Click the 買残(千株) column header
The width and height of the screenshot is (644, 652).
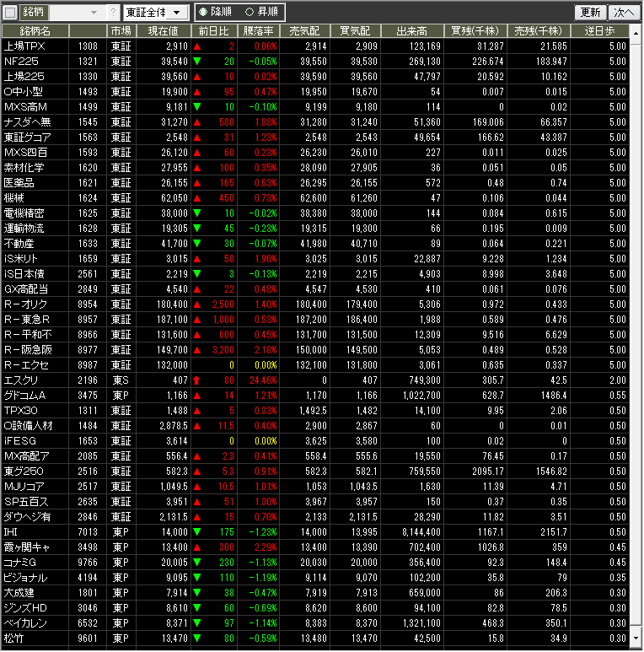[x=475, y=31]
